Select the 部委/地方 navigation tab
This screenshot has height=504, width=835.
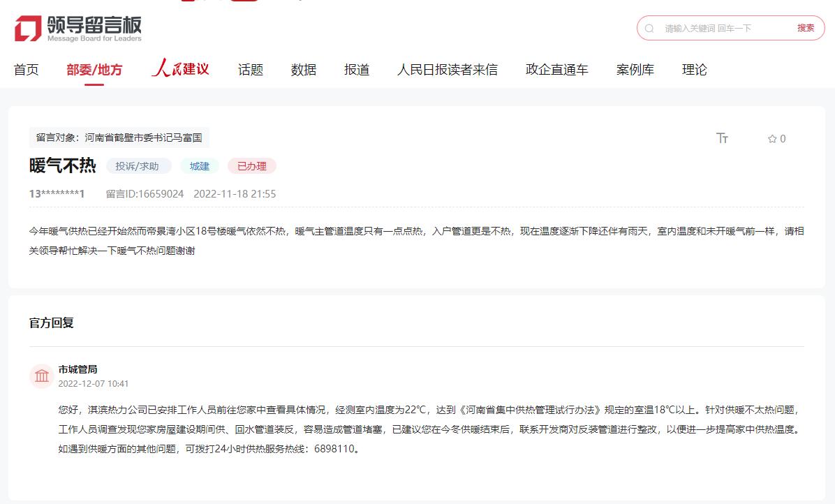pos(94,70)
